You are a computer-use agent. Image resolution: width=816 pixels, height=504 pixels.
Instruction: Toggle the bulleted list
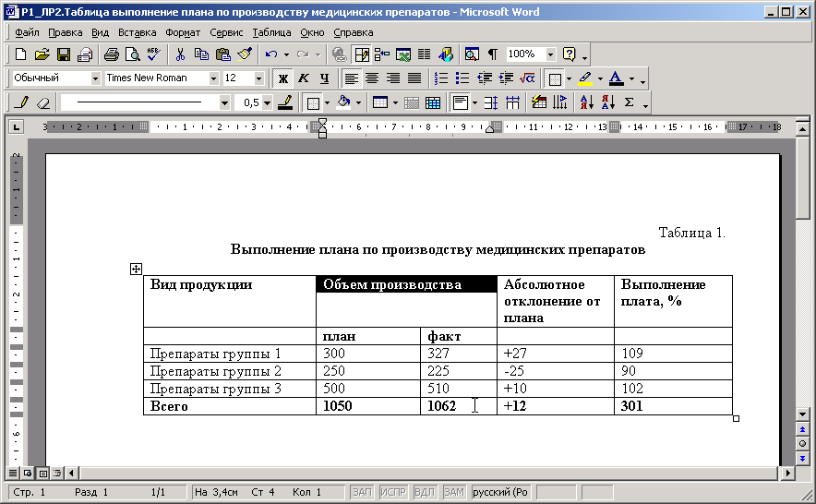coord(462,78)
